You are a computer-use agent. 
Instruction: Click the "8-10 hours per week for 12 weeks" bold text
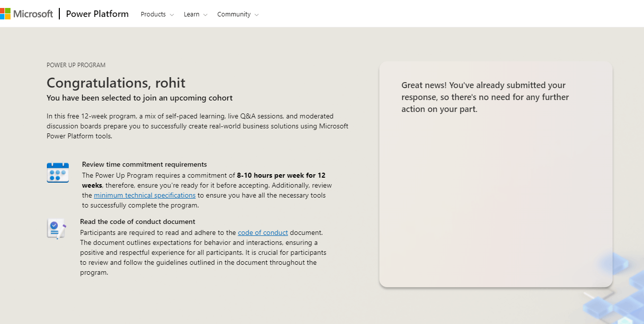204,180
